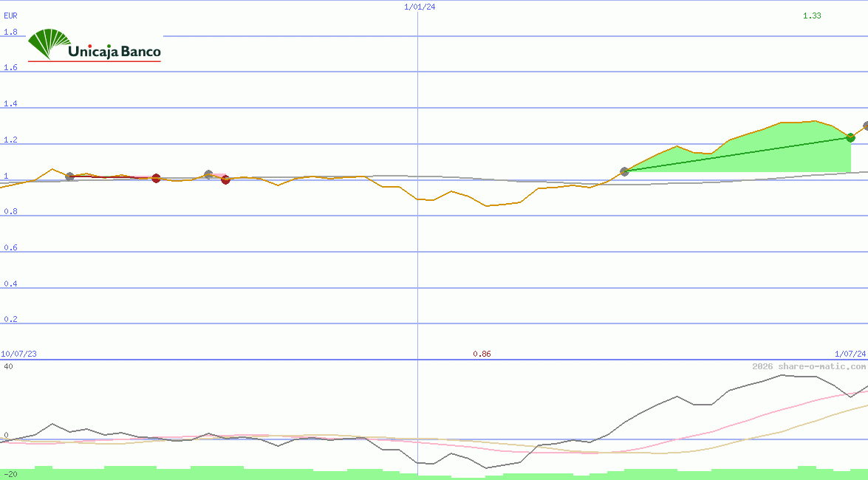Viewport: 868px width, 480px height.
Task: Click the green 1.33 high value
Action: 812,16
